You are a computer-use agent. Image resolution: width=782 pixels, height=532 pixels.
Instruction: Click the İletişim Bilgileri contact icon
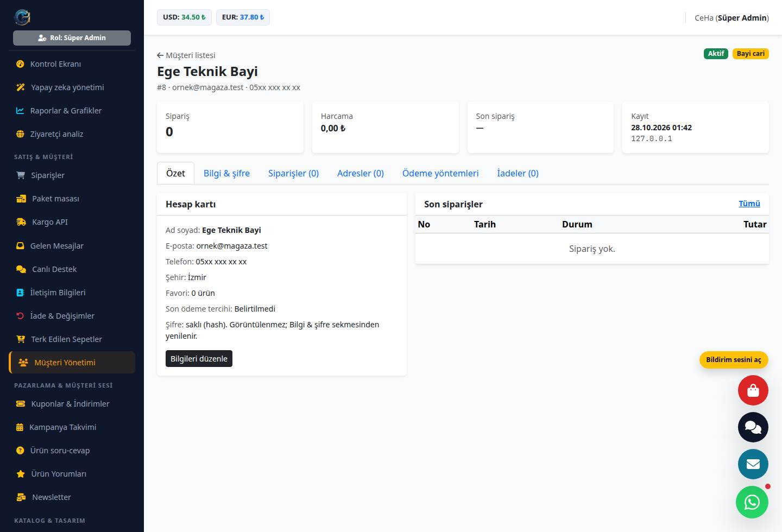click(20, 293)
